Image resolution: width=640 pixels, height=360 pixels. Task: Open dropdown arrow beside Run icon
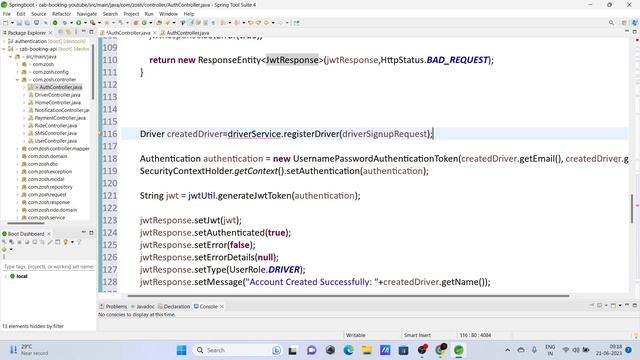click(x=85, y=23)
